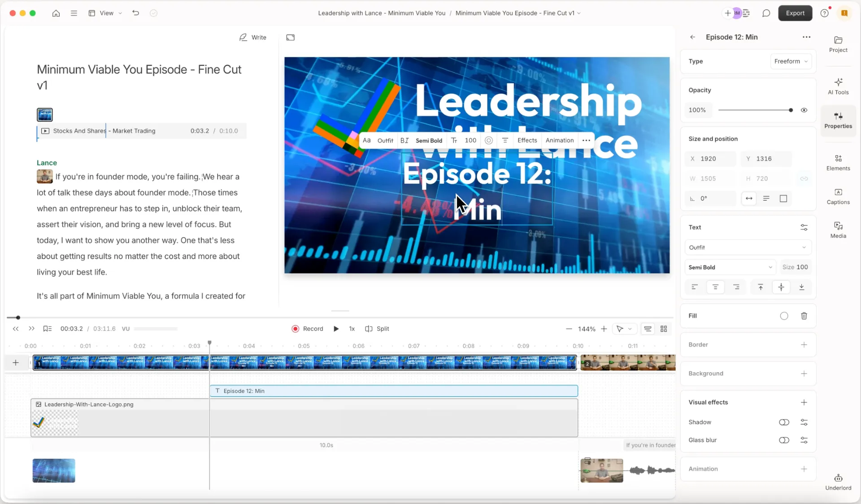Screen dimensions: 861x504
Task: Open the View menu
Action: click(106, 13)
